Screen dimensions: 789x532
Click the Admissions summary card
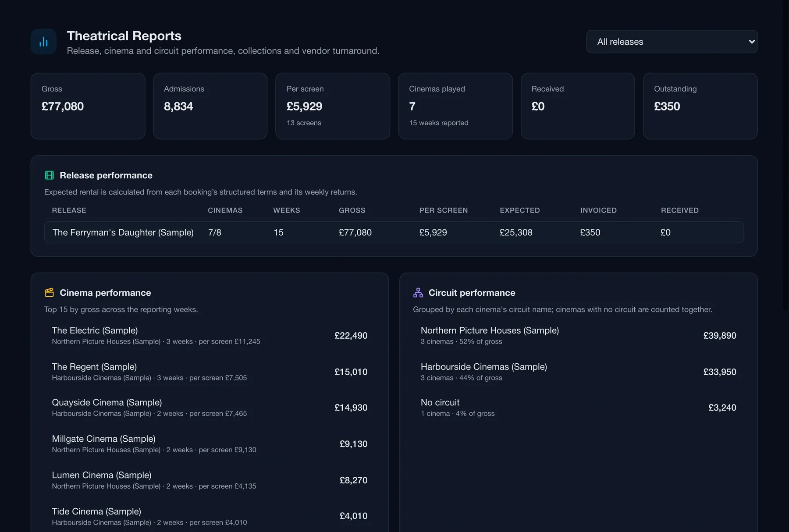coord(210,106)
